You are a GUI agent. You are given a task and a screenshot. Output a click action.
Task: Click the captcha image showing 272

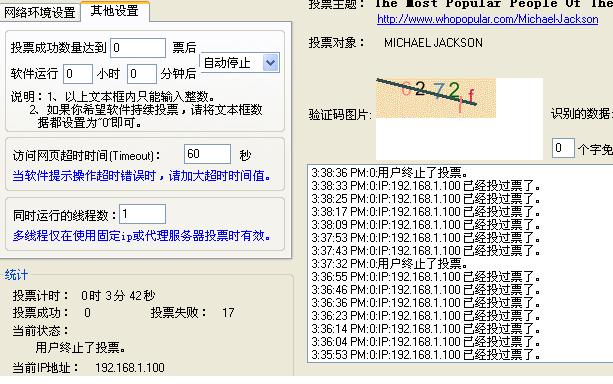(x=436, y=98)
